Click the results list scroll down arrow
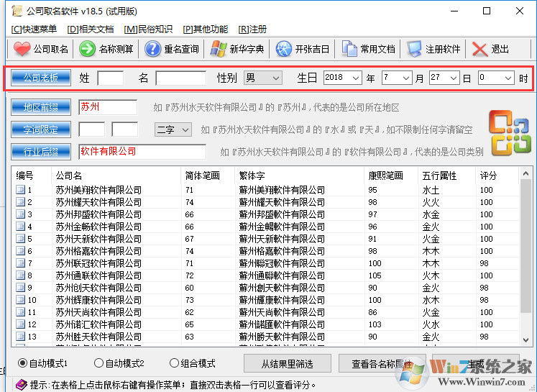 [x=525, y=340]
